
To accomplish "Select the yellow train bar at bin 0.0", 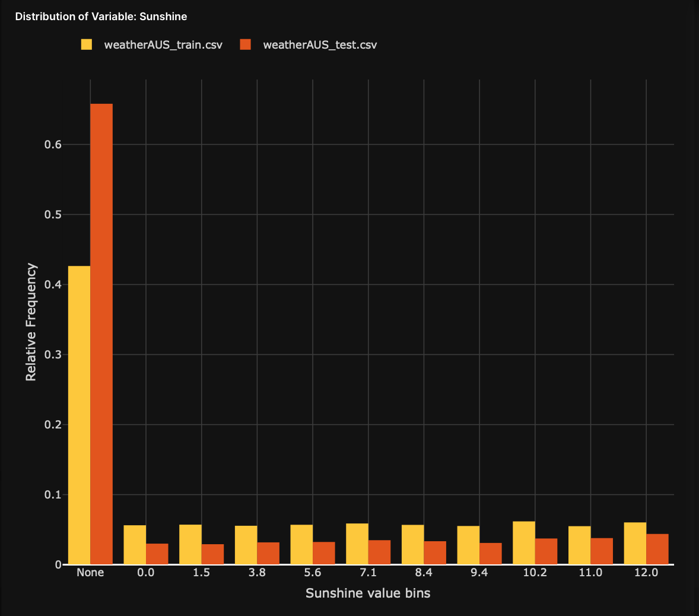I will click(x=135, y=545).
